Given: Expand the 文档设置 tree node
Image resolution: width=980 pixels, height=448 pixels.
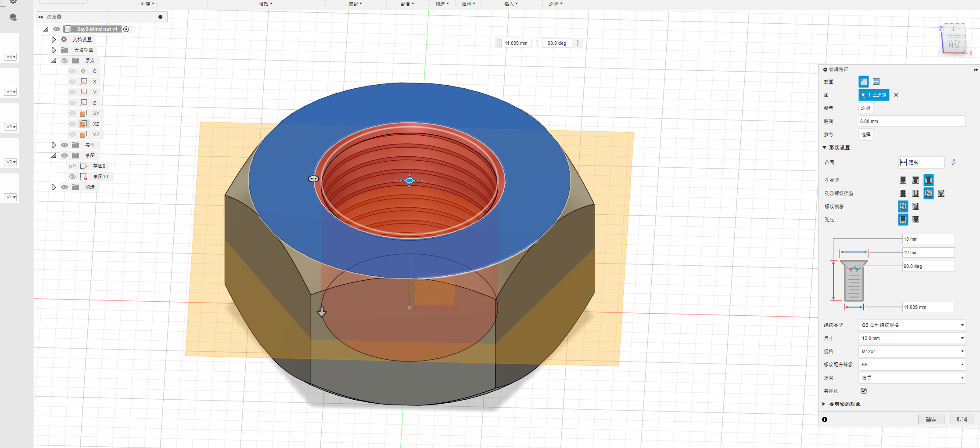Looking at the screenshot, I should [54, 40].
